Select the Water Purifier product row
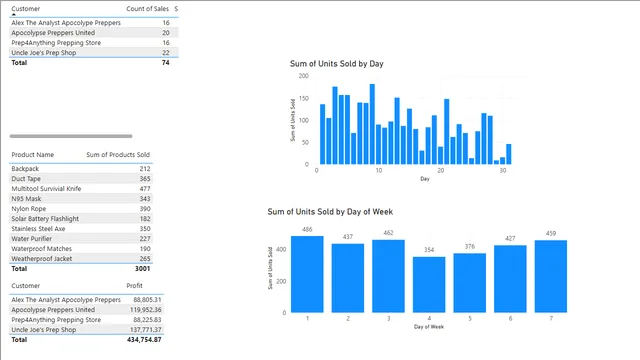Screen dimensions: 640x360 coord(81,238)
